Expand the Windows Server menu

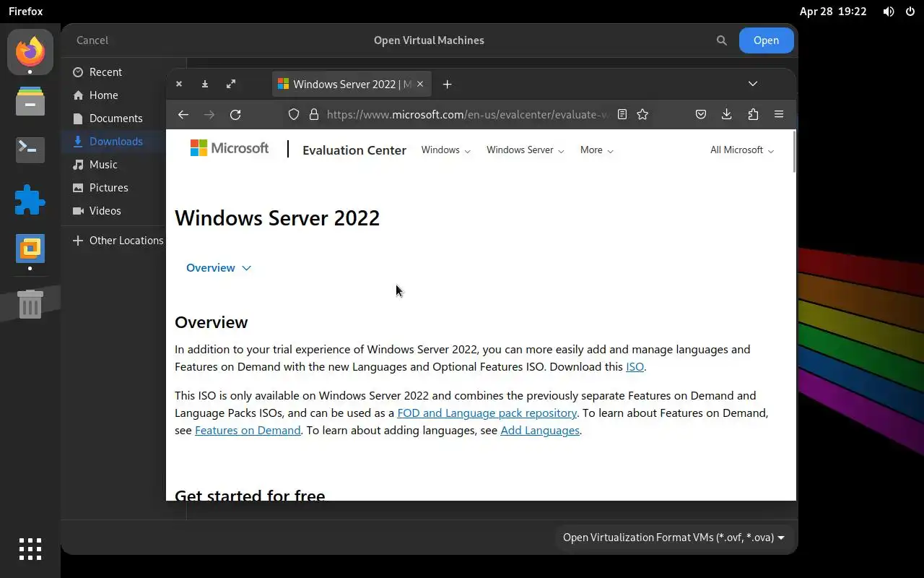coord(525,150)
